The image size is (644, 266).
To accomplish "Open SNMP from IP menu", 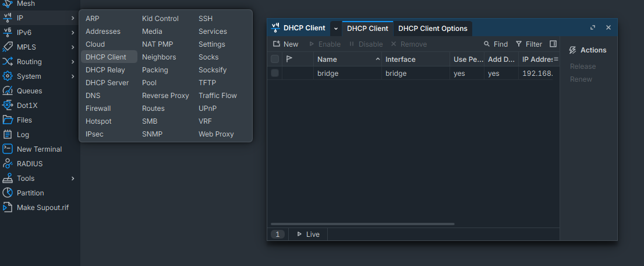I will (153, 134).
